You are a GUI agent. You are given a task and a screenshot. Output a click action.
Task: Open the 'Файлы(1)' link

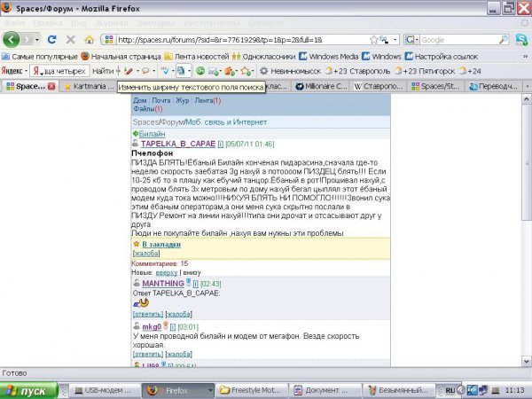point(147,109)
